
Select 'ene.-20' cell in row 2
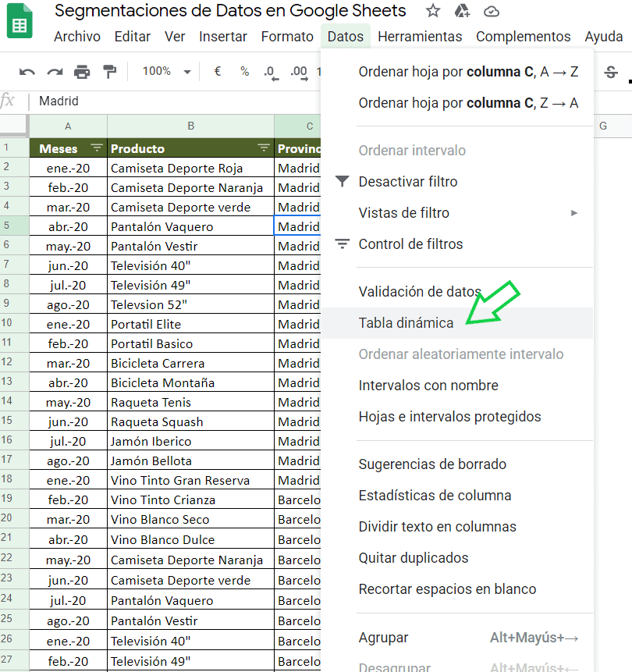[x=68, y=168]
